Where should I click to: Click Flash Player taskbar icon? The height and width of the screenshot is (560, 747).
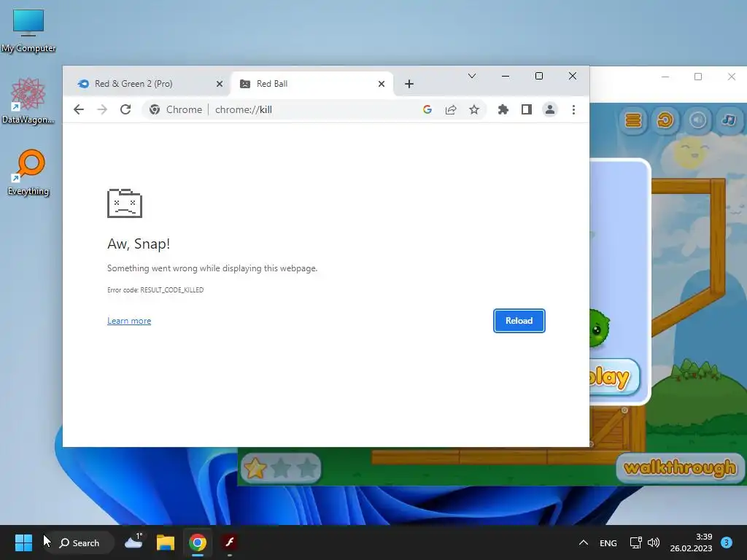point(230,542)
